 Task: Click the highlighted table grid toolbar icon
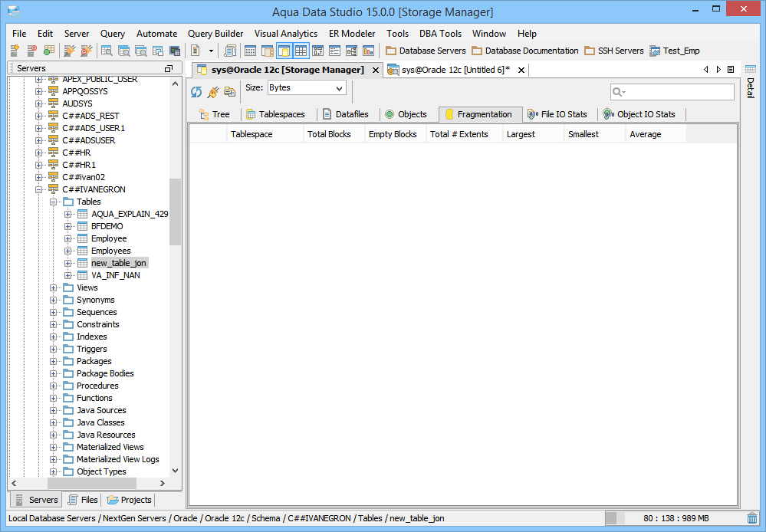tap(301, 51)
